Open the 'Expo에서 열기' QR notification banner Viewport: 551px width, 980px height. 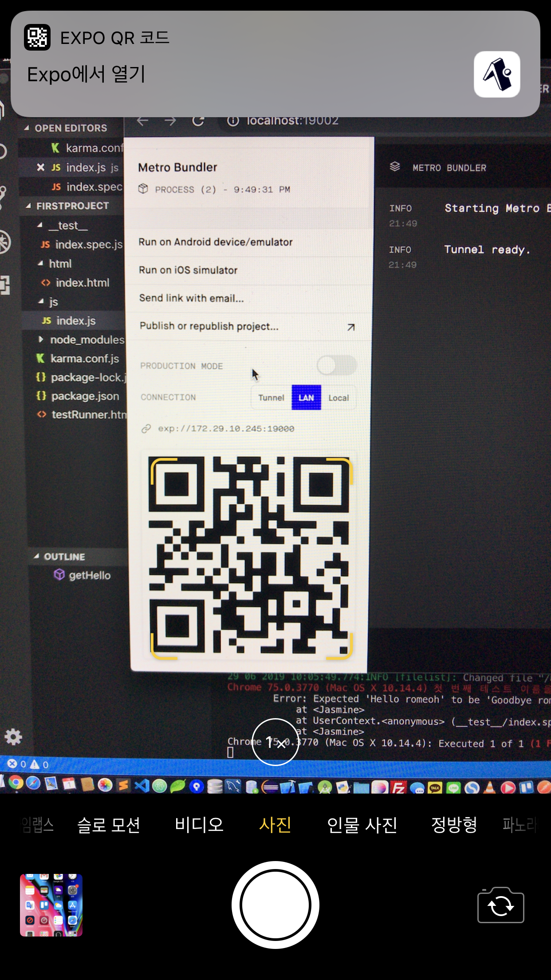pos(275,64)
